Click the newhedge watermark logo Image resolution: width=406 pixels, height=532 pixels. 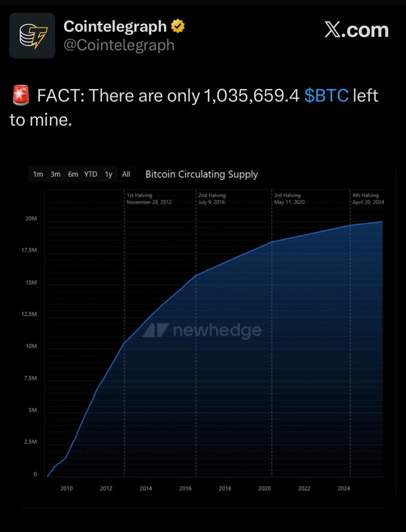tap(202, 330)
